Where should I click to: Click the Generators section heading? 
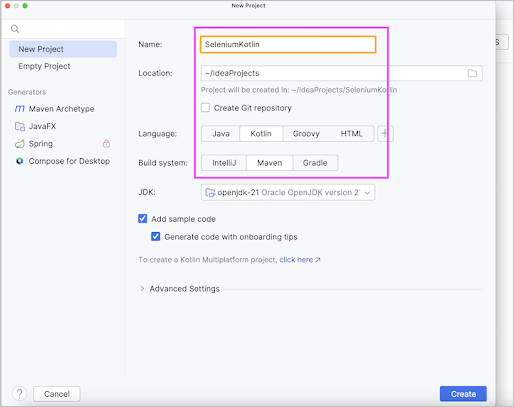(27, 92)
